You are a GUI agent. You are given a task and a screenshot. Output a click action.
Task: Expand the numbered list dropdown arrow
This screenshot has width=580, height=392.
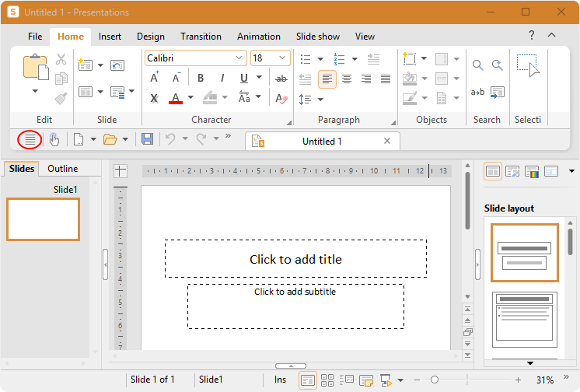point(355,59)
